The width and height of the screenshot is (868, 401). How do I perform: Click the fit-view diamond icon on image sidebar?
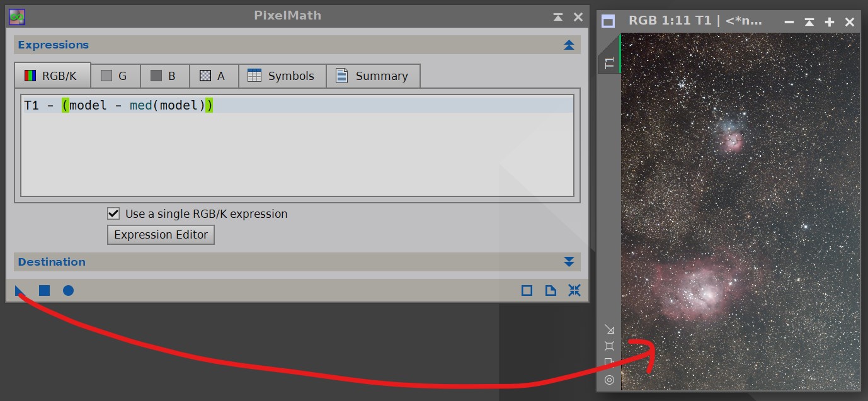[608, 345]
